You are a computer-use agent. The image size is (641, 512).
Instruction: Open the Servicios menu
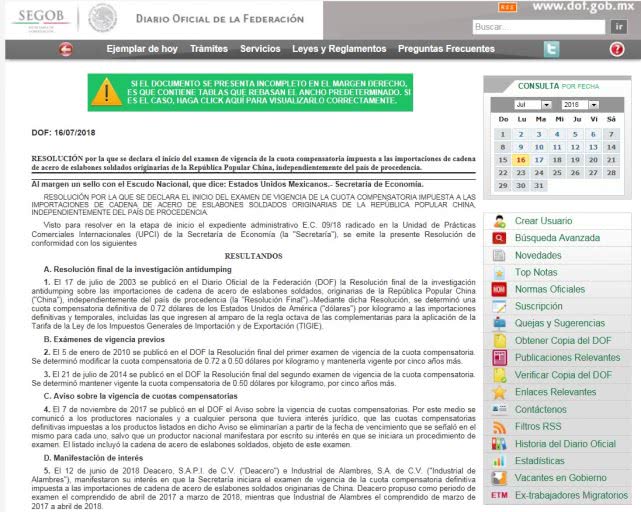pos(260,49)
